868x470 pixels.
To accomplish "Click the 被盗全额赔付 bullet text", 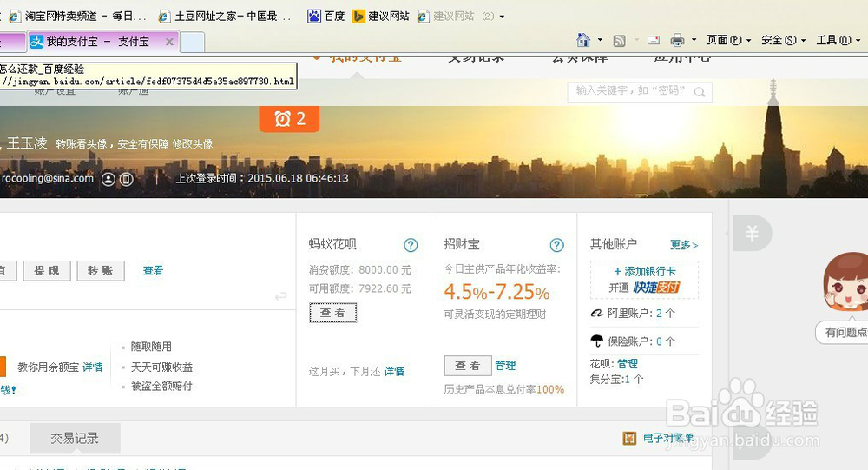I will click(x=161, y=387).
